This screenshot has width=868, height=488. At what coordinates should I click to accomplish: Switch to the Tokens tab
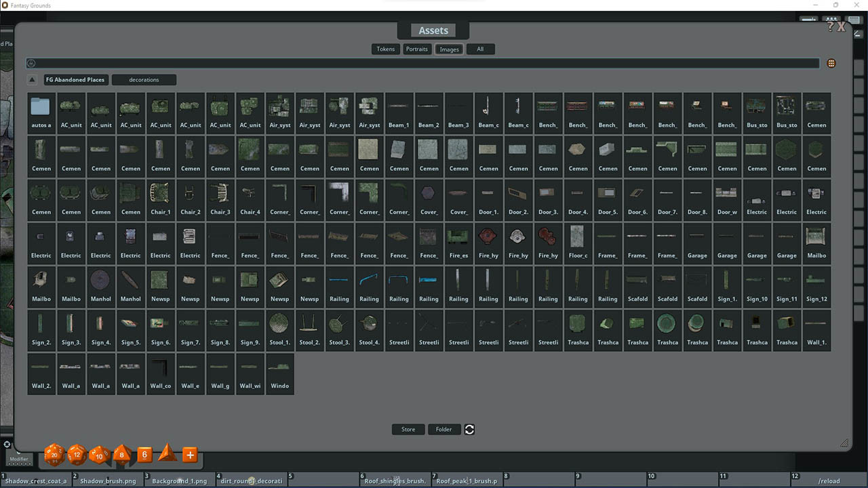tap(385, 49)
